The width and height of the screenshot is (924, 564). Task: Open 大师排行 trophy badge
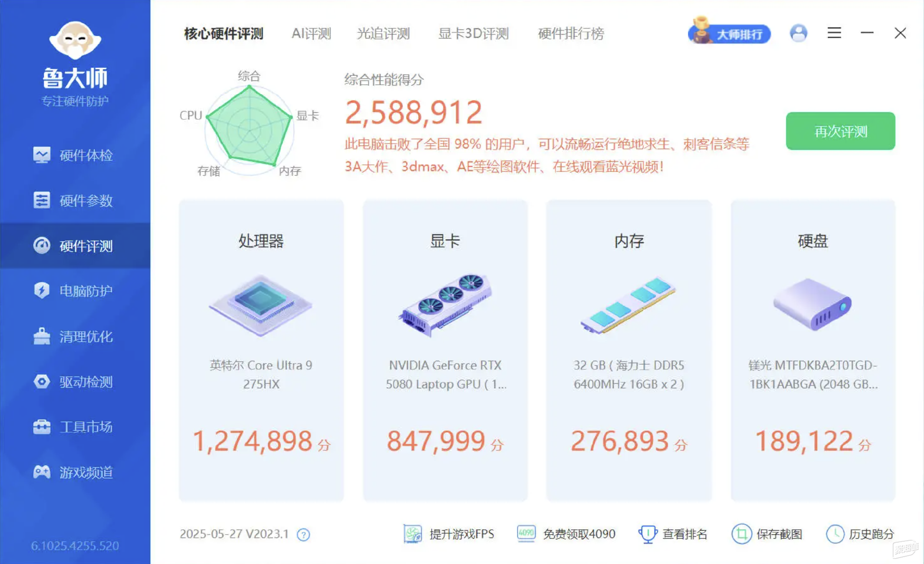coord(729,32)
